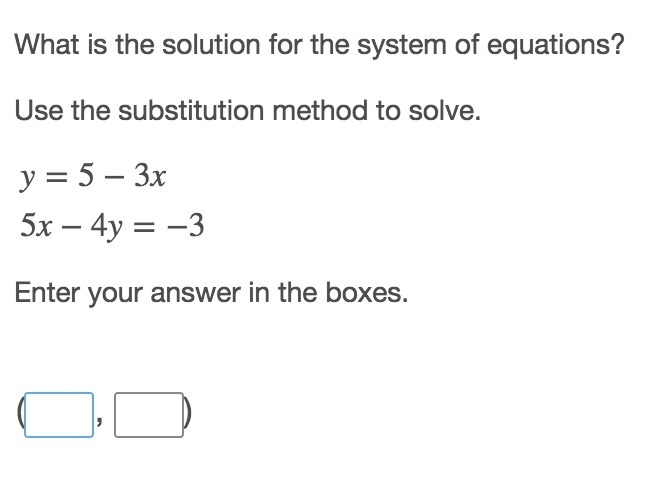Select the equation y = 5 − 3x
Screen dimensions: 650x478
pyautogui.click(x=92, y=177)
